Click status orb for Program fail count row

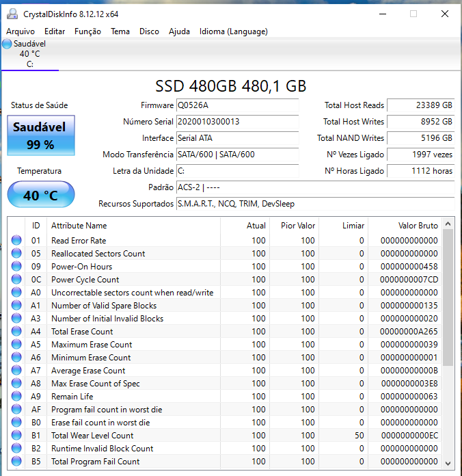pos(16,409)
